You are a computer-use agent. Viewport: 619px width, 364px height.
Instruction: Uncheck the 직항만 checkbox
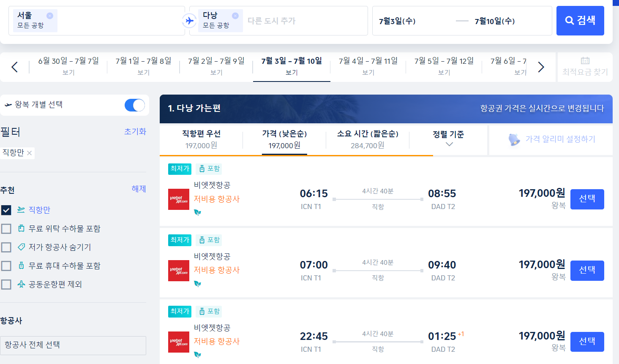point(6,210)
